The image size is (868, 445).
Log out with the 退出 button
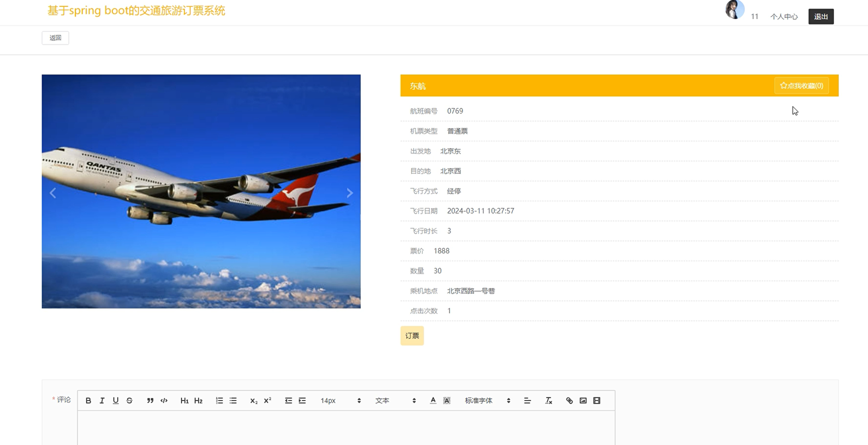(821, 17)
